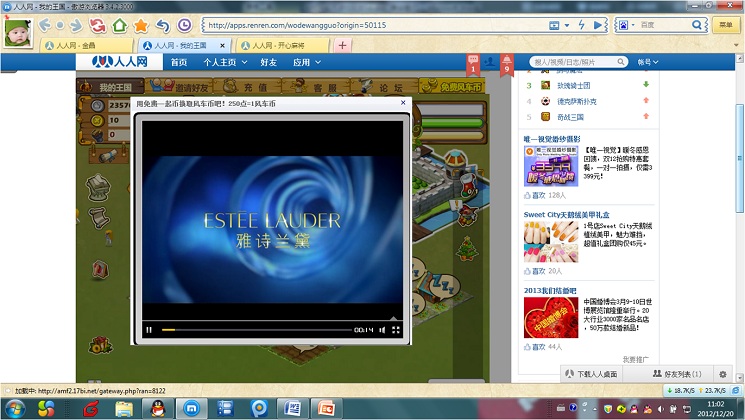Open Word document from taskbar

tap(292, 409)
